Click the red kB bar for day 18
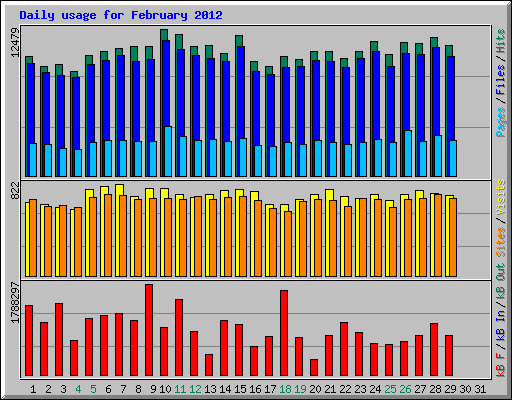Viewport: 512px width, 400px height. pos(284,333)
